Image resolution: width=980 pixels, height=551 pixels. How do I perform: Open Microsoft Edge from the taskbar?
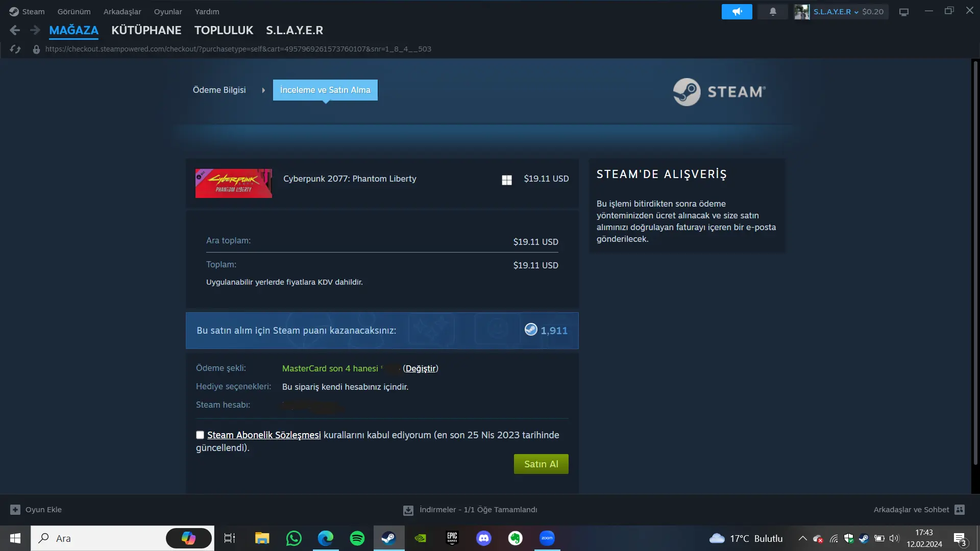(x=326, y=538)
